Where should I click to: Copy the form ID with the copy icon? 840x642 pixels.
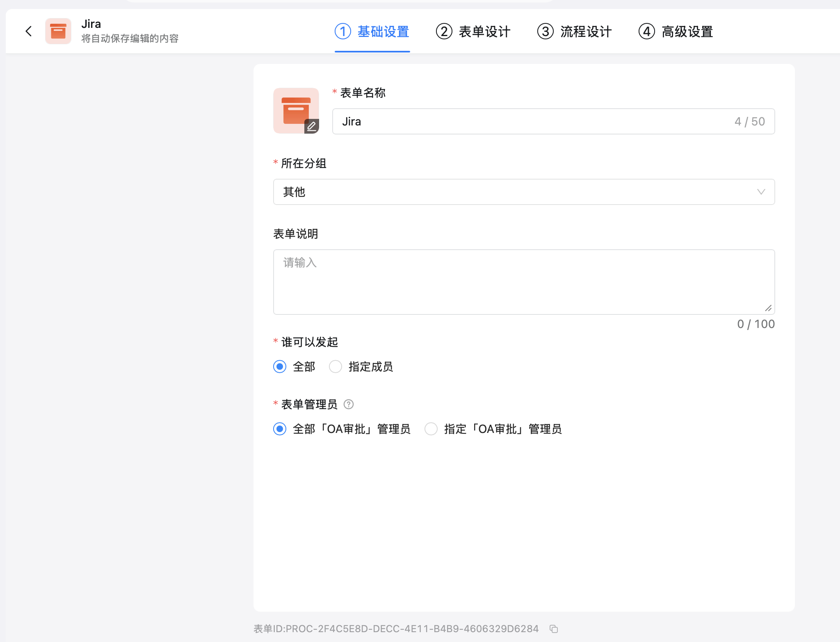[554, 628]
